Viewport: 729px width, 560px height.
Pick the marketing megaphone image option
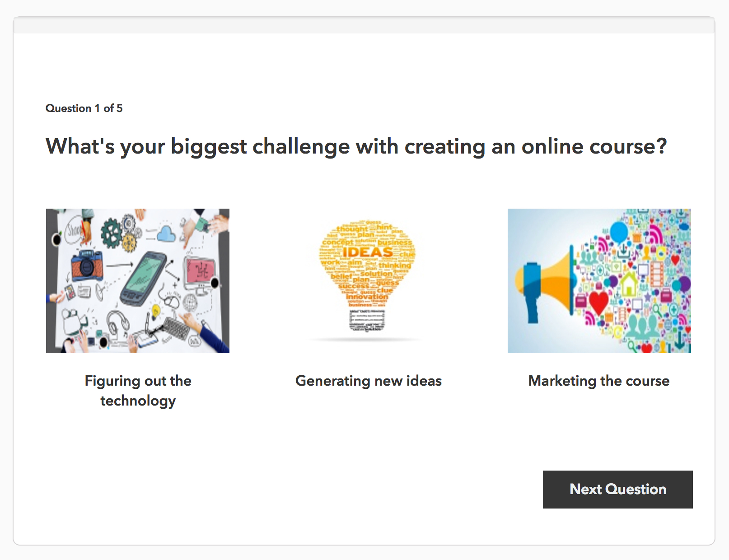tap(599, 280)
